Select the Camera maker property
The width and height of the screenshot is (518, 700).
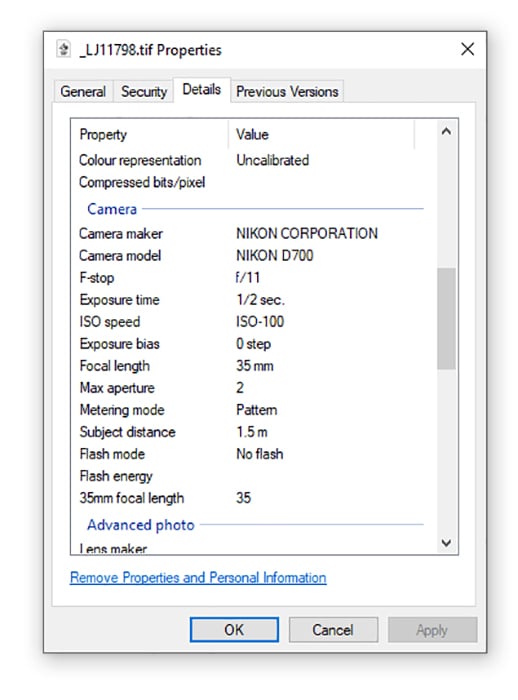pyautogui.click(x=121, y=233)
